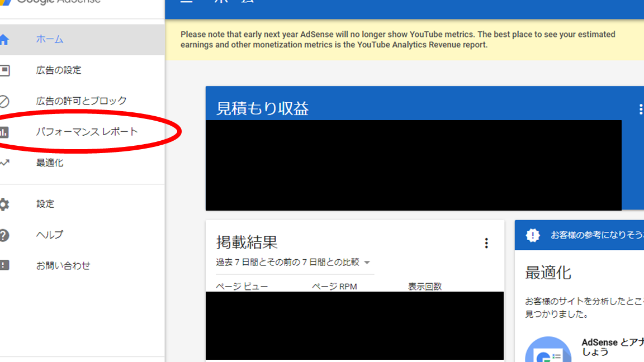Click the ページ RPM column label
This screenshot has height=362, width=644.
coord(334,287)
